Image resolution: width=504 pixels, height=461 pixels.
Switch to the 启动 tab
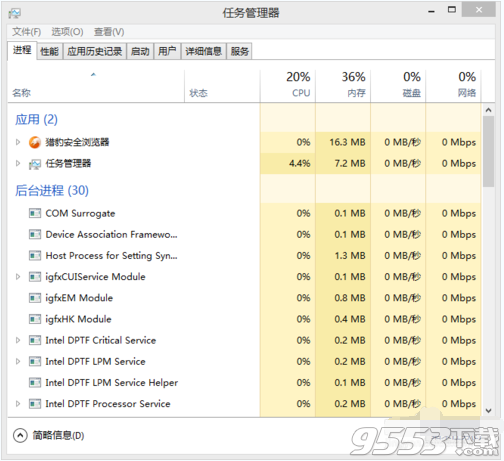pyautogui.click(x=140, y=51)
